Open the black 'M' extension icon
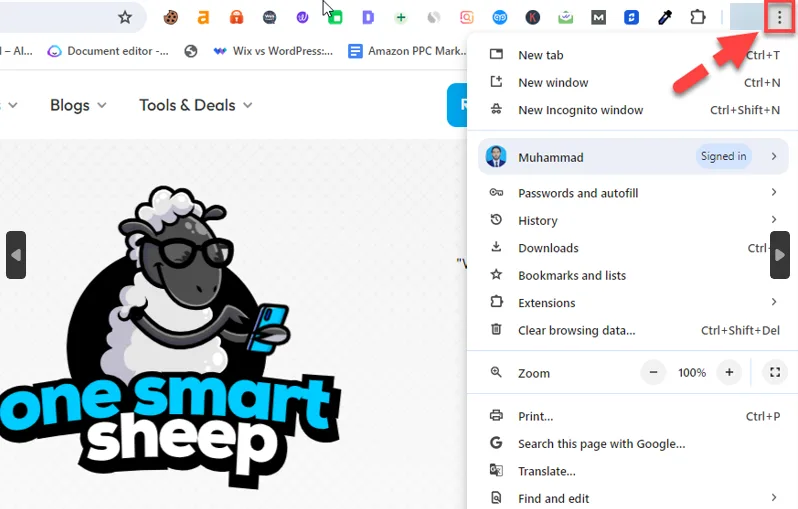Image resolution: width=798 pixels, height=509 pixels. [x=598, y=18]
